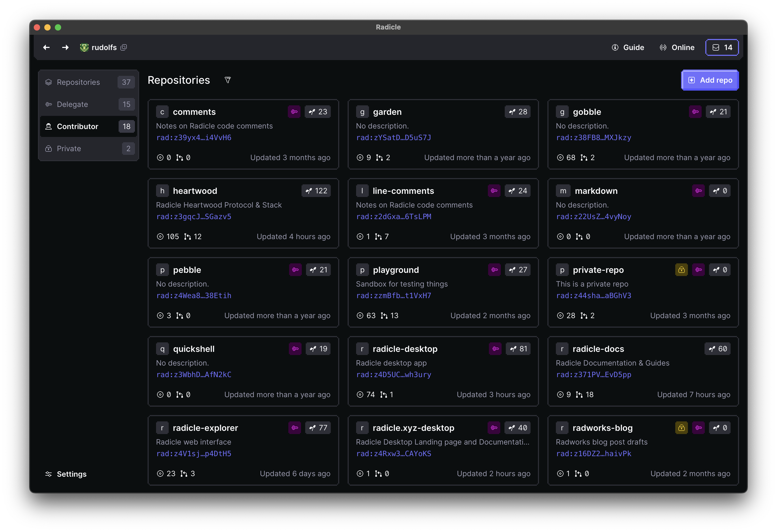Image resolution: width=777 pixels, height=532 pixels.
Task: Click the delegate badge on markdown card
Action: 698,191
